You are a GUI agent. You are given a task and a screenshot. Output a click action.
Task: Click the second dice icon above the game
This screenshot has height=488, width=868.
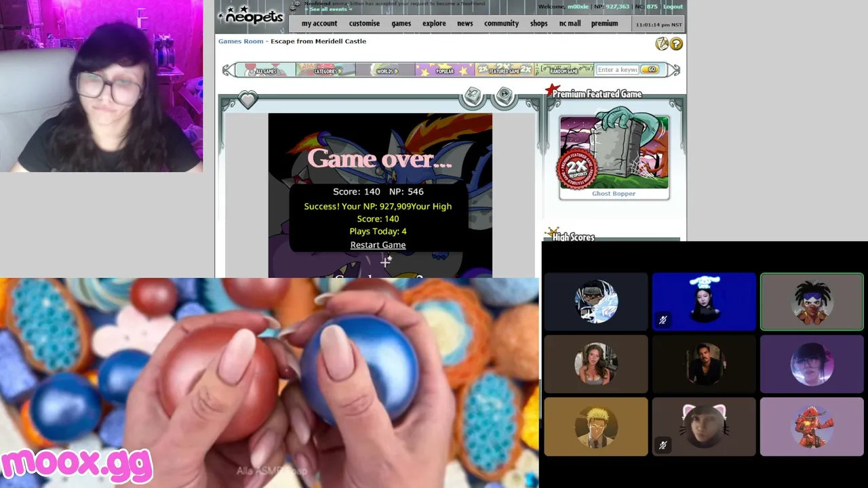tap(504, 96)
